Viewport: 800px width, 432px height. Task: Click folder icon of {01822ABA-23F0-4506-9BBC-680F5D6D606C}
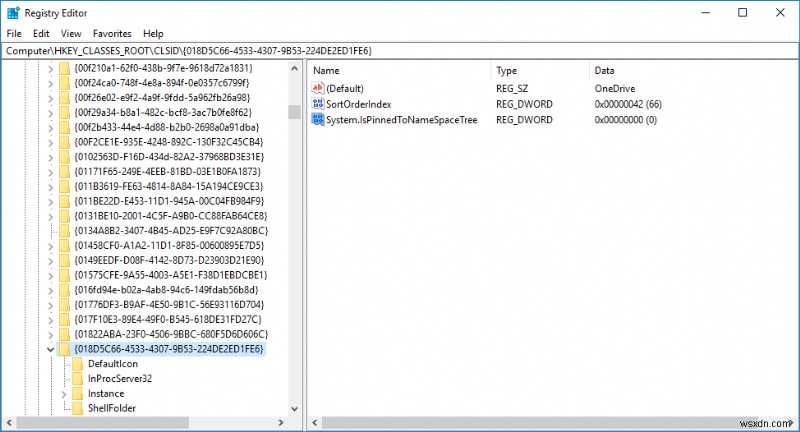pyautogui.click(x=64, y=334)
